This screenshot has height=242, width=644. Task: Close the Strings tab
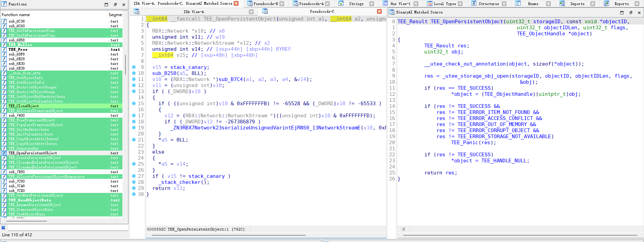pyautogui.click(x=372, y=4)
